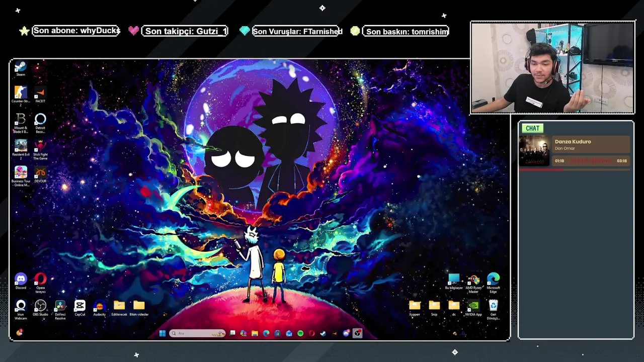The width and height of the screenshot is (644, 362).
Task: Launch Counter-Strike 2 from desktop
Action: click(x=21, y=96)
